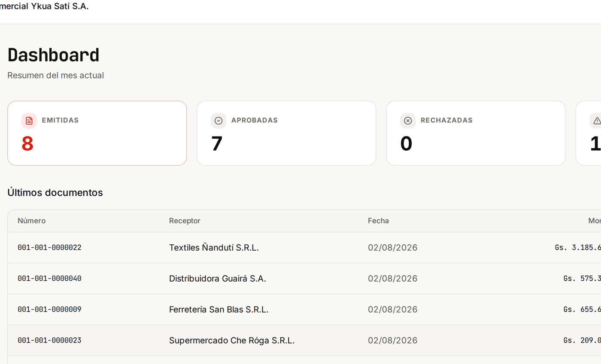Viewport: 601px width, 364px height.
Task: Open the Emitidas summary card
Action: click(97, 133)
